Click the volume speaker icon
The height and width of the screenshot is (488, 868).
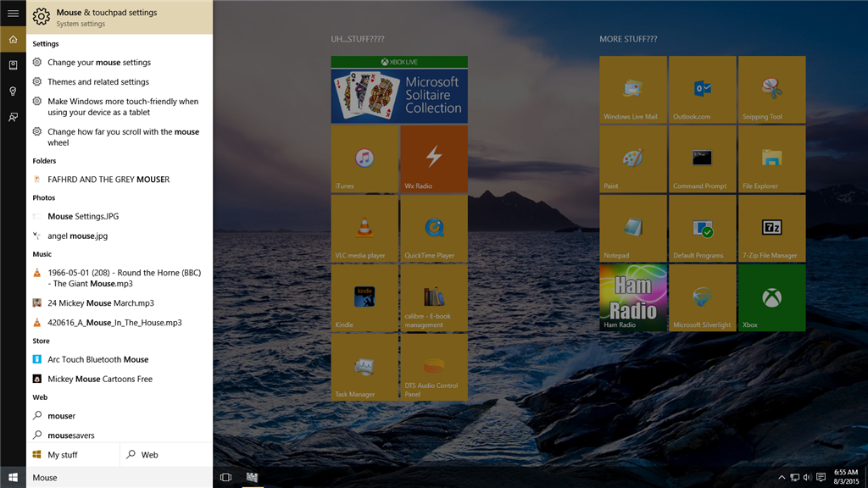[807, 478]
